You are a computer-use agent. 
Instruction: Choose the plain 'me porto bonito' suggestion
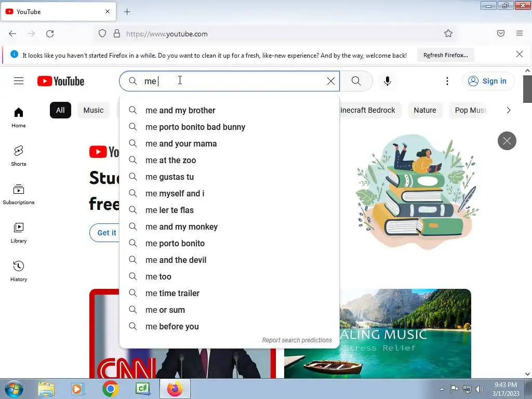[x=229, y=243]
